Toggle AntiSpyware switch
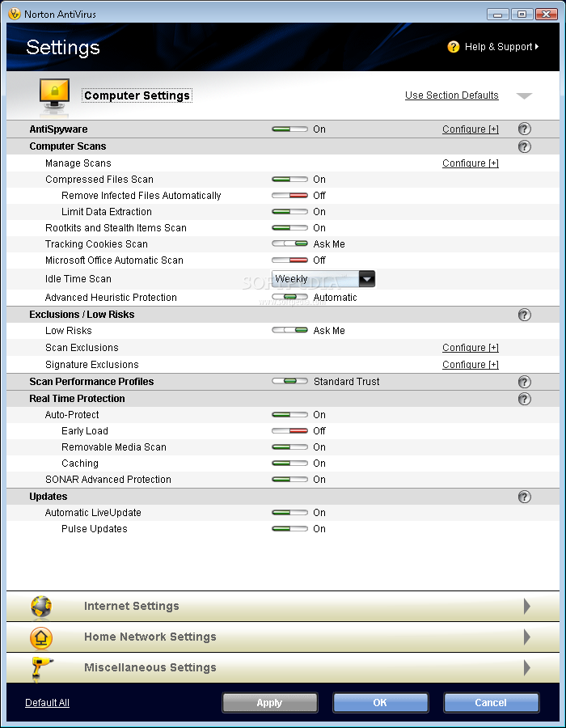 pos(289,129)
